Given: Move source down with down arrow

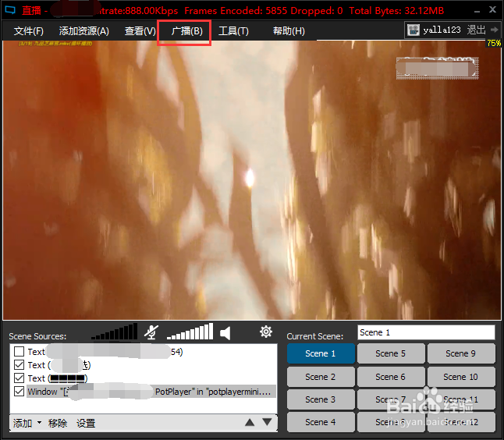Looking at the screenshot, I should [267, 422].
